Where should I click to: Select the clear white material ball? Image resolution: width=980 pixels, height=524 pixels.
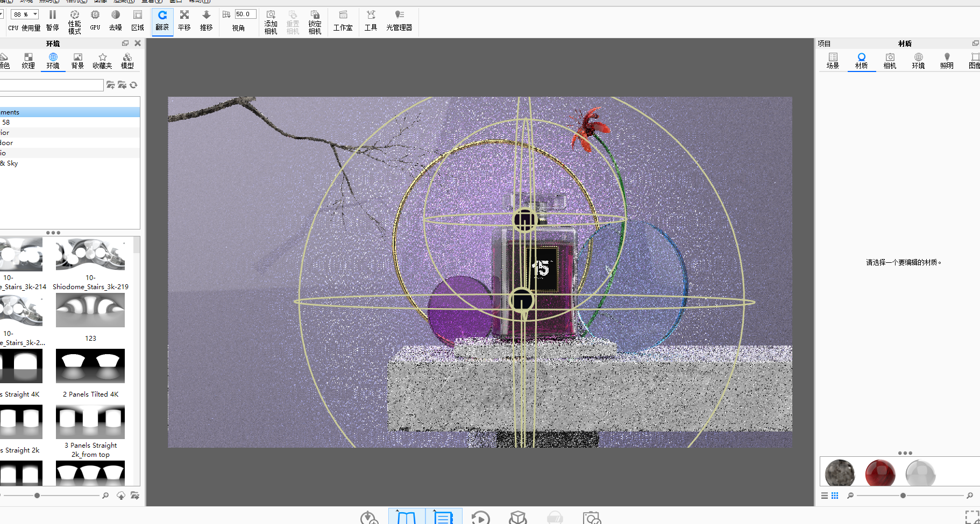click(x=920, y=474)
